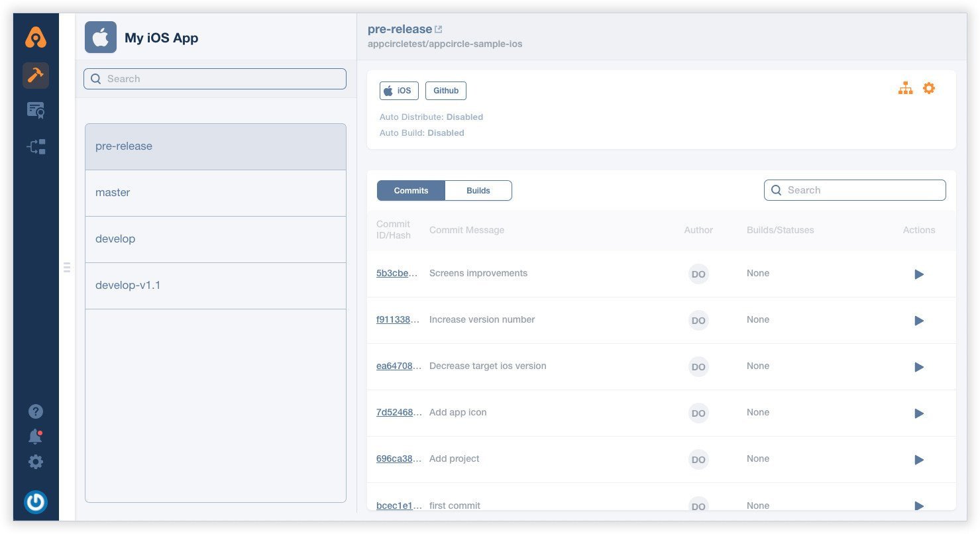Start a build for 'Screens improvements' commit

(919, 274)
